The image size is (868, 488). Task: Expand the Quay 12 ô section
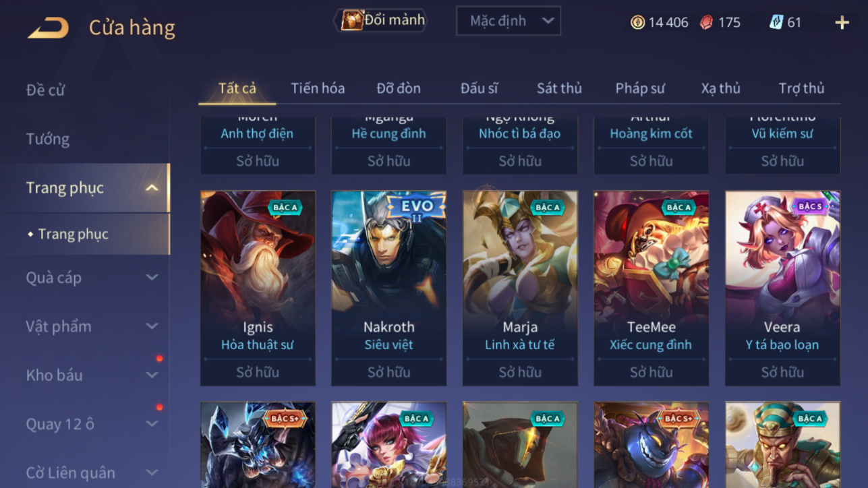point(152,424)
